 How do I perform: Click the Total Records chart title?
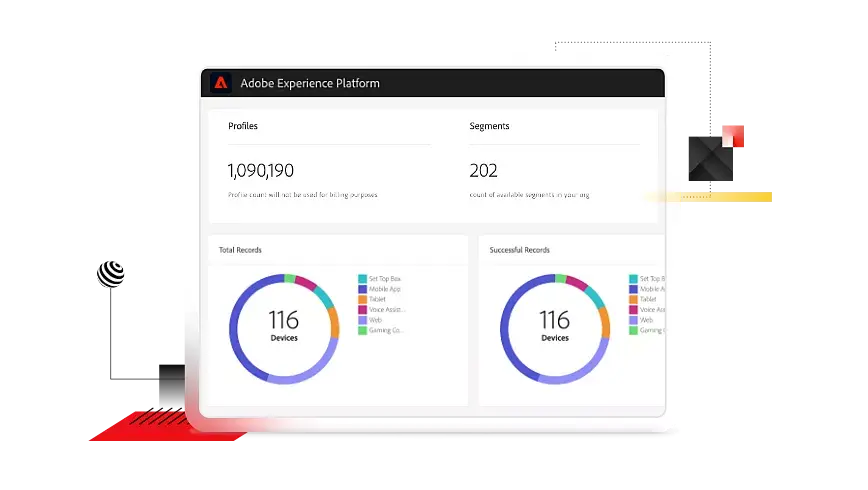tap(240, 250)
